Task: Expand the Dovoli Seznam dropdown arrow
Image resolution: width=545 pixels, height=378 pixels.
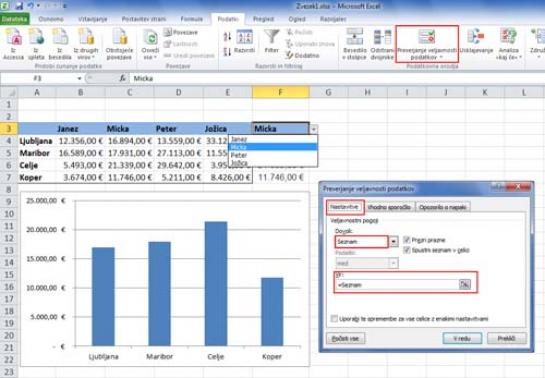Action: click(393, 241)
